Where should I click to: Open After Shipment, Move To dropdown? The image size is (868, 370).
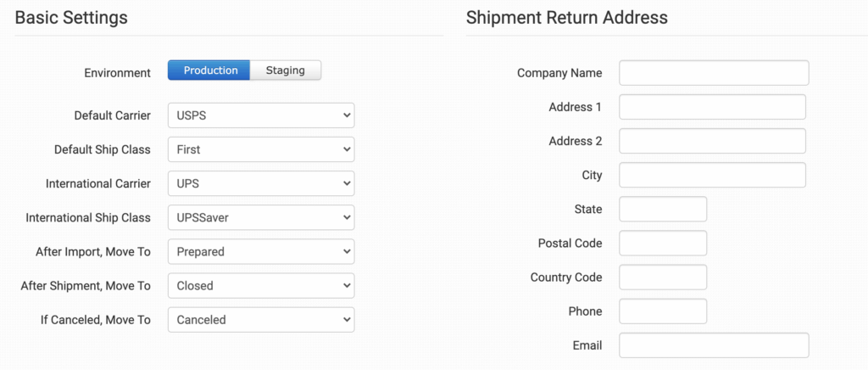tap(261, 286)
